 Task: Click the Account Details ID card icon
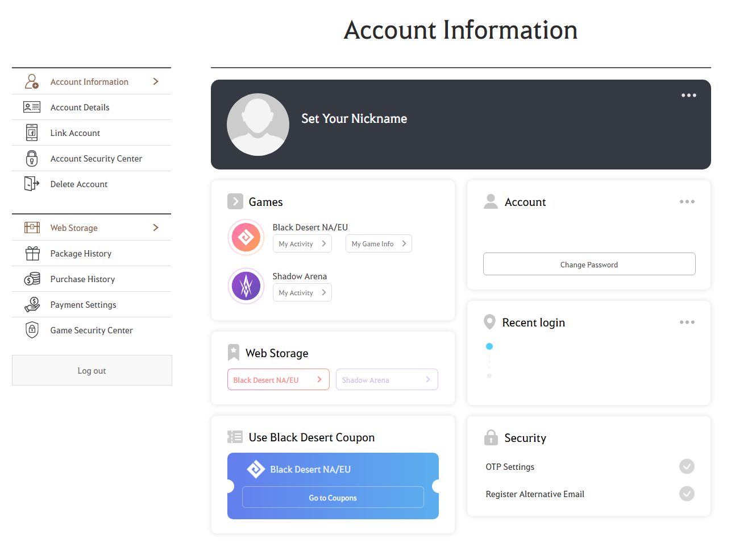pos(32,107)
